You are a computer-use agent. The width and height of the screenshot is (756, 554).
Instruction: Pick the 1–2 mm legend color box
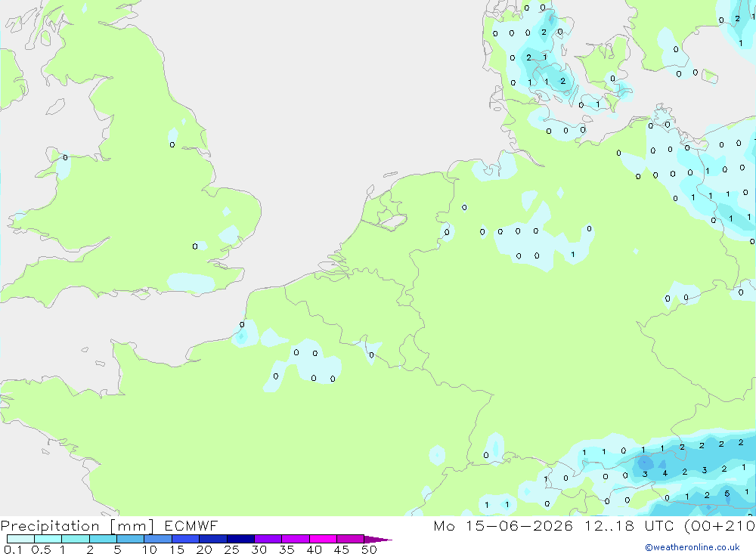click(x=76, y=539)
